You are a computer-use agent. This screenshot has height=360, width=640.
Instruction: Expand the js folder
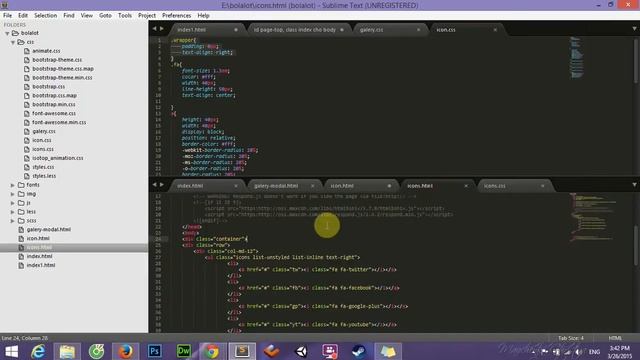click(13, 203)
